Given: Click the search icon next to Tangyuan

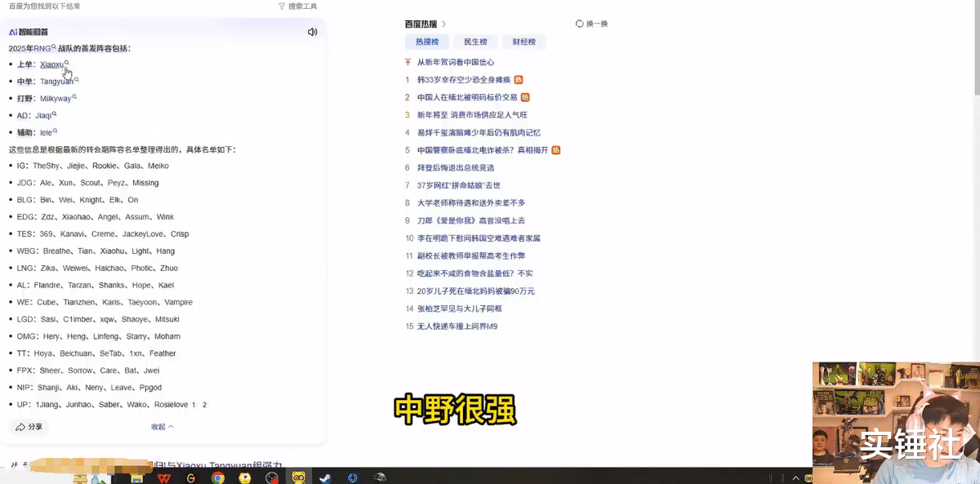Looking at the screenshot, I should pos(76,79).
